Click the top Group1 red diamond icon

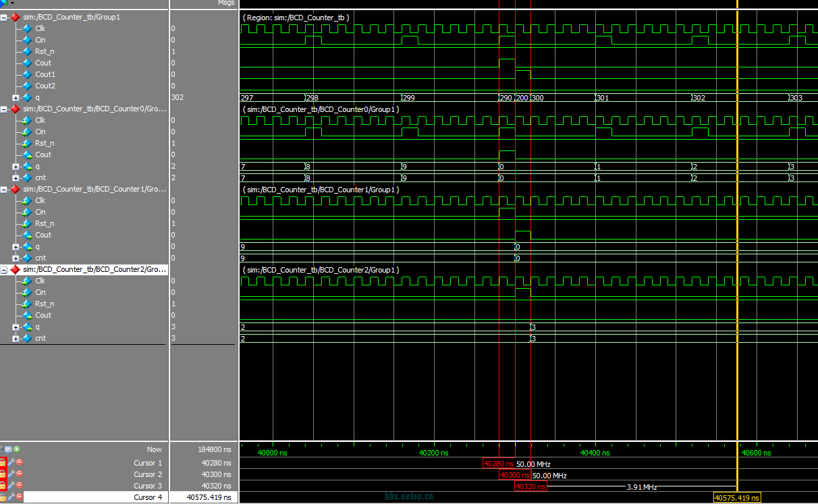tap(15, 17)
